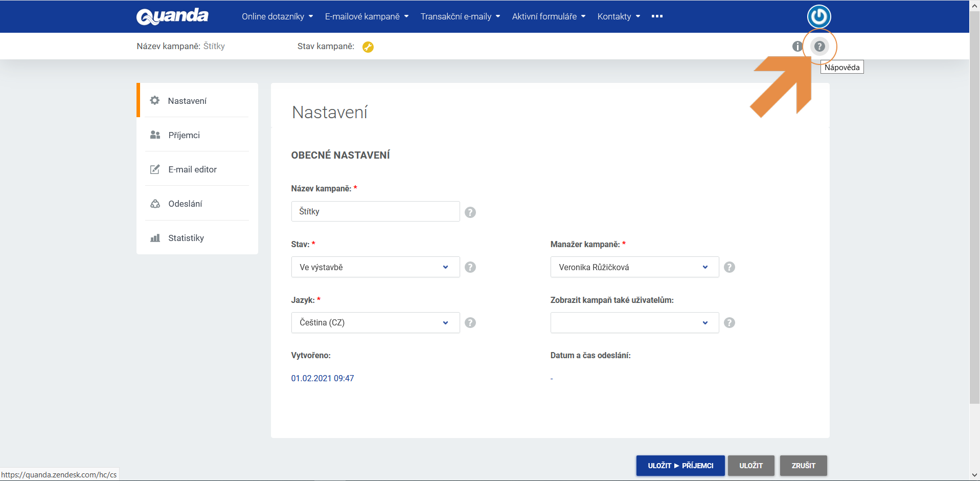Click the question mark beside Manažer kampaně
Screen dimensions: 980x481
[730, 267]
